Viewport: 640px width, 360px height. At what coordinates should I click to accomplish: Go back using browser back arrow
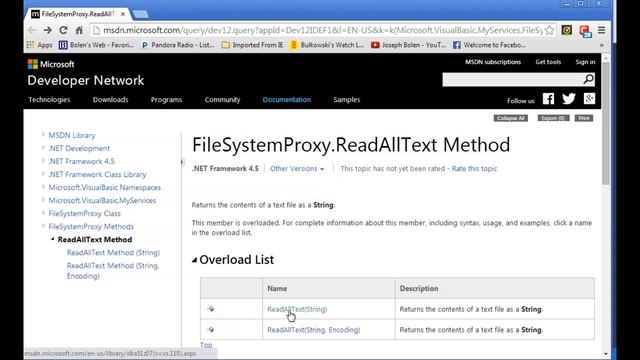(32, 30)
